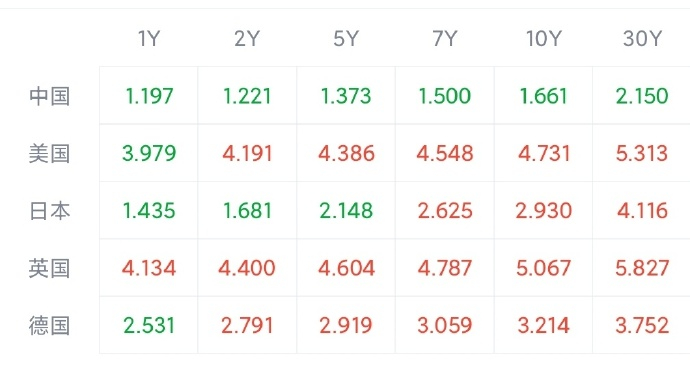This screenshot has height=375, width=690.
Task: Click the 美国 row label
Action: click(49, 154)
